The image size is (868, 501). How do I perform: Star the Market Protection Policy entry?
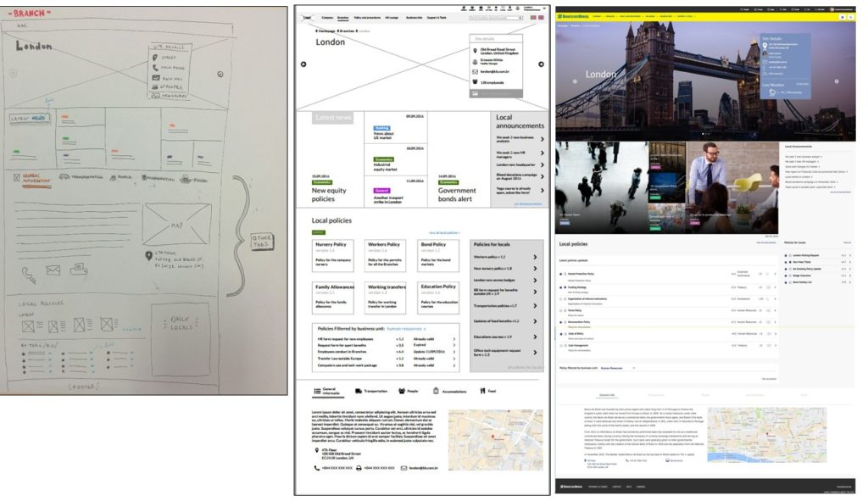coord(560,274)
